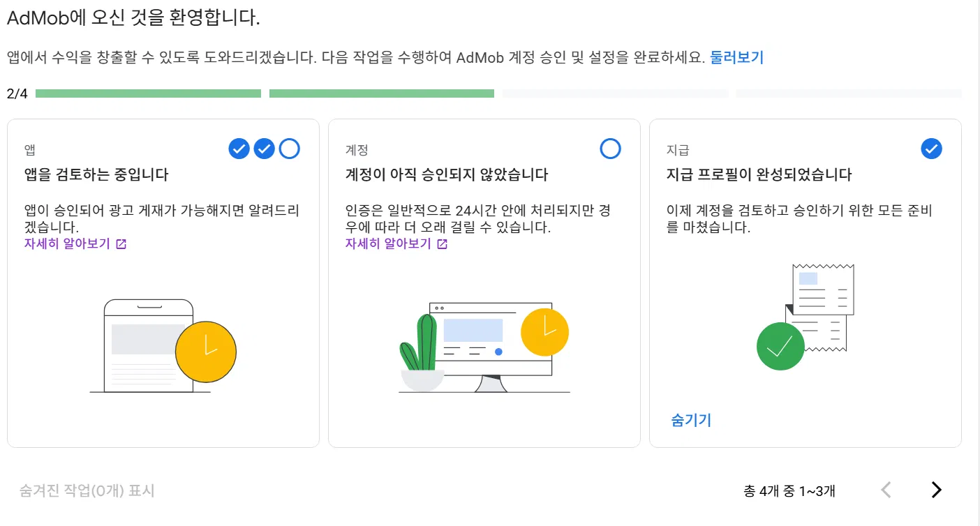This screenshot has height=526, width=980.
Task: Select the empty status circle in 앱 card
Action: click(289, 149)
